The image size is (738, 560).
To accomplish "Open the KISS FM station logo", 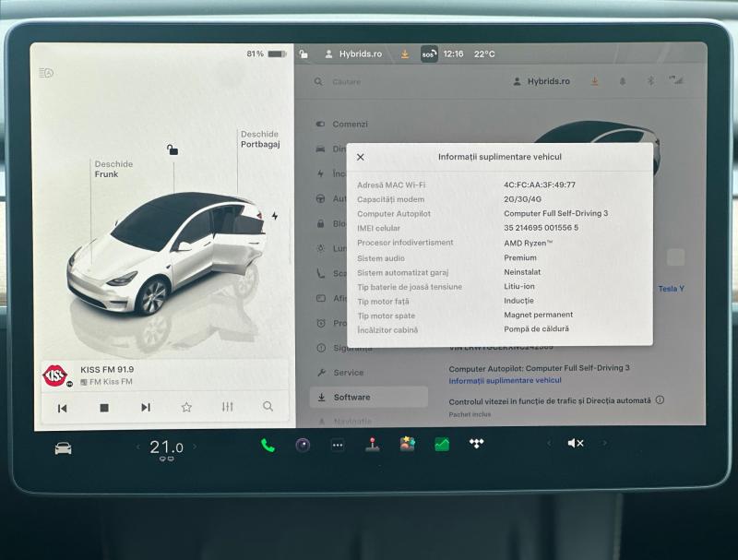I will tap(55, 375).
